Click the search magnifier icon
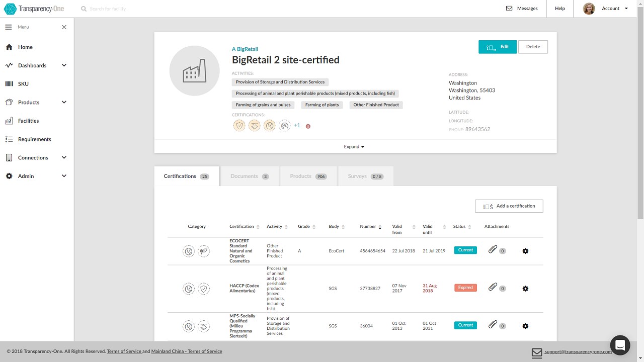 [x=84, y=9]
